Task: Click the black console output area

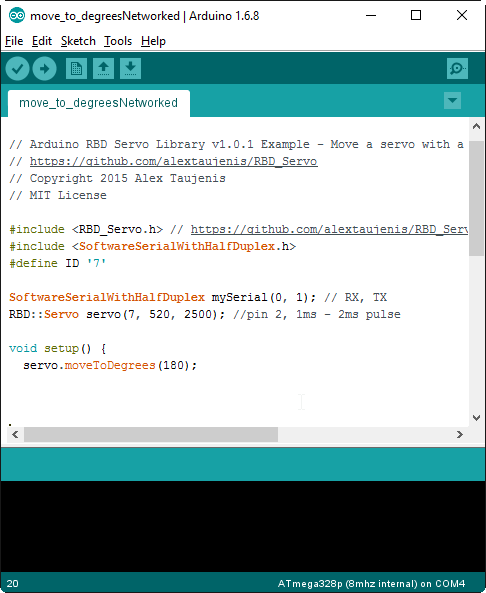Action: pos(243,526)
